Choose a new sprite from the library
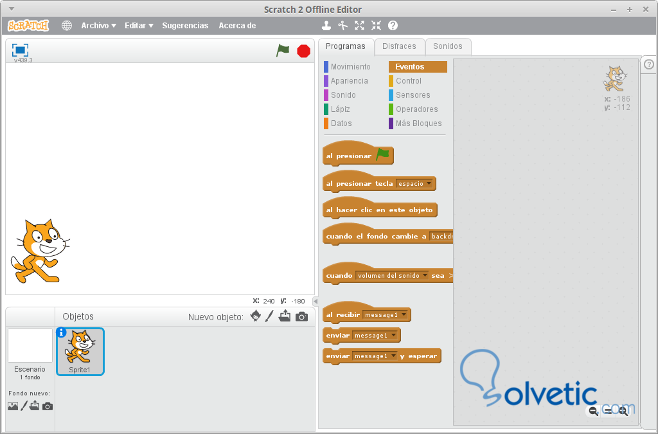Viewport: 658px width, 434px height. click(256, 316)
